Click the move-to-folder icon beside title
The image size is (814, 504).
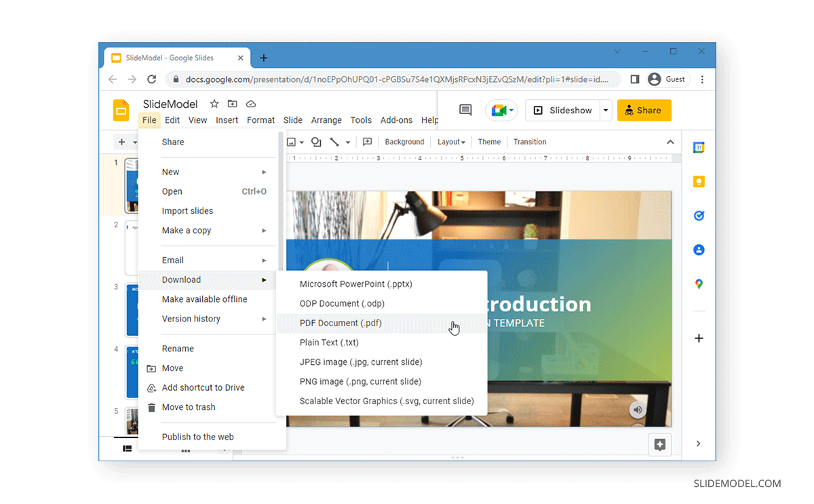click(x=233, y=104)
